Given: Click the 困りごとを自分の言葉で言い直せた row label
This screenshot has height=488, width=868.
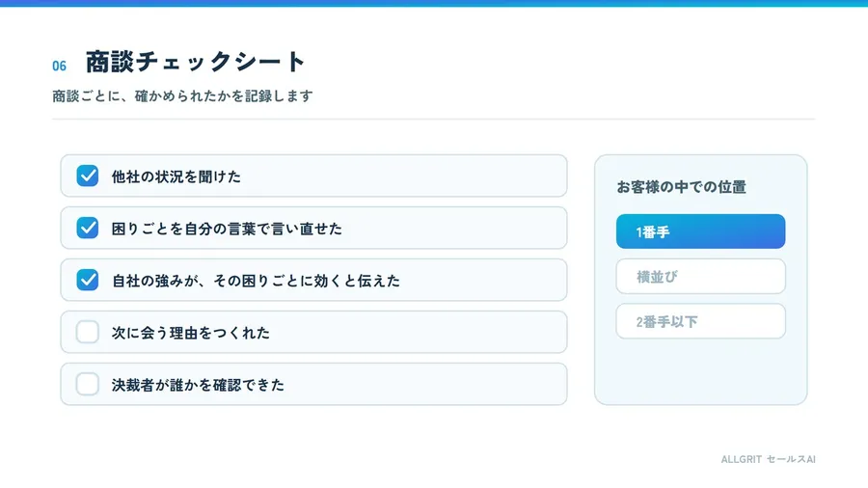Looking at the screenshot, I should pos(227,229).
